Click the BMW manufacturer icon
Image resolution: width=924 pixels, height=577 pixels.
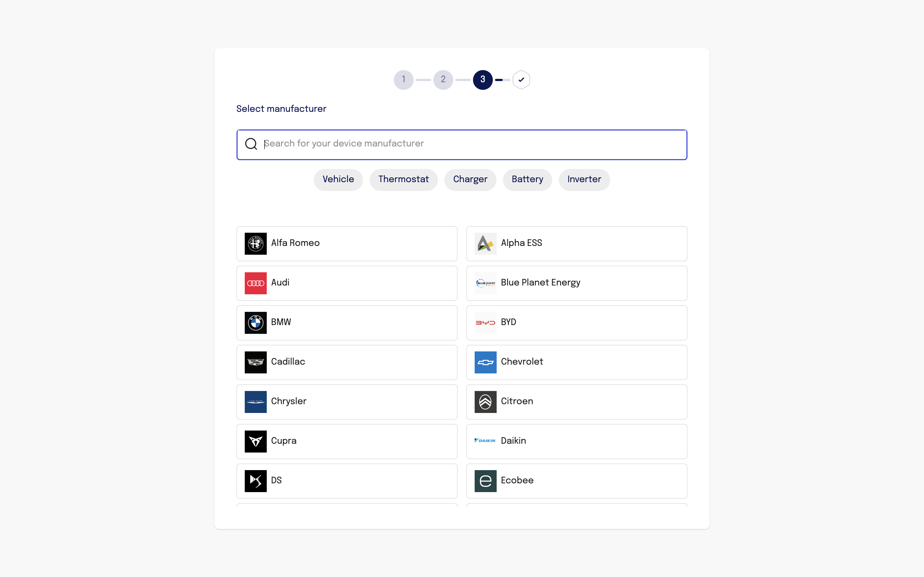tap(255, 322)
